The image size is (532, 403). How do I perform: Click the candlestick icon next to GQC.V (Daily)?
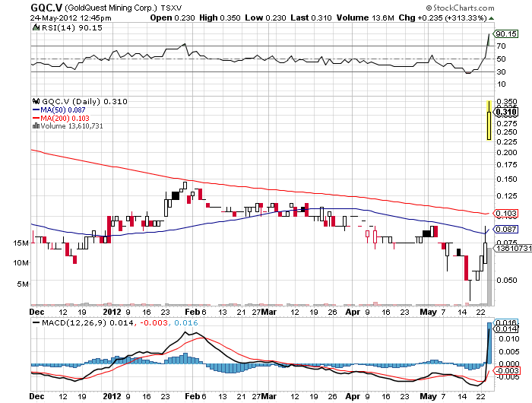[x=36, y=101]
